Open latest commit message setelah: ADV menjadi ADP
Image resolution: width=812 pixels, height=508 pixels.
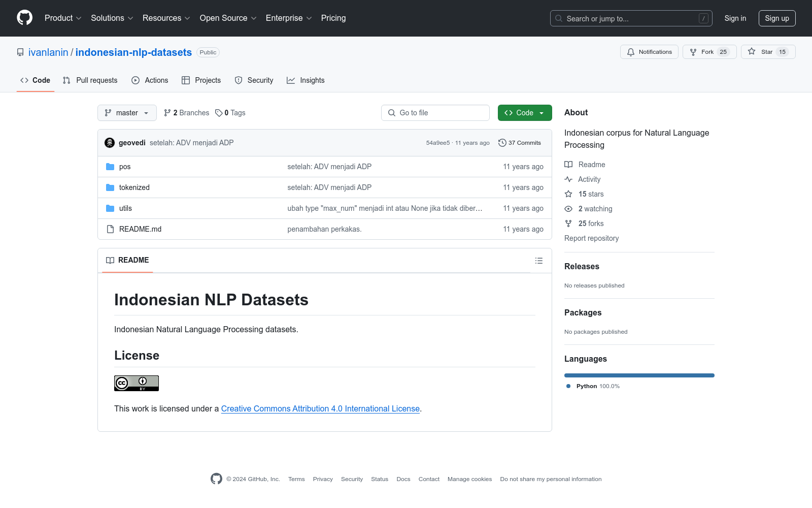point(192,143)
